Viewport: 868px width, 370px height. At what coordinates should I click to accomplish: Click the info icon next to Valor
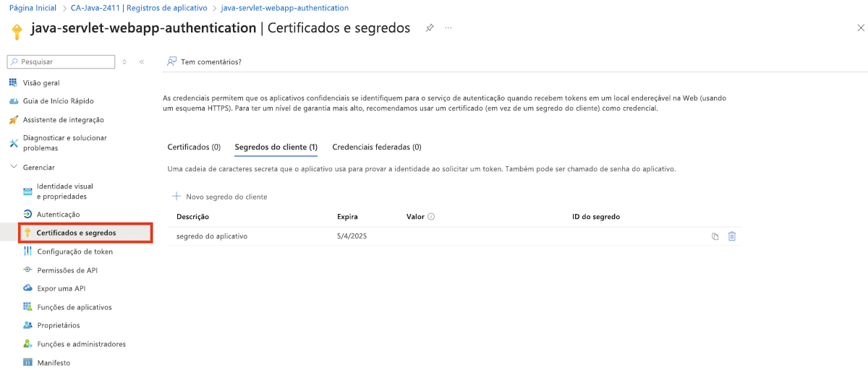click(x=431, y=217)
